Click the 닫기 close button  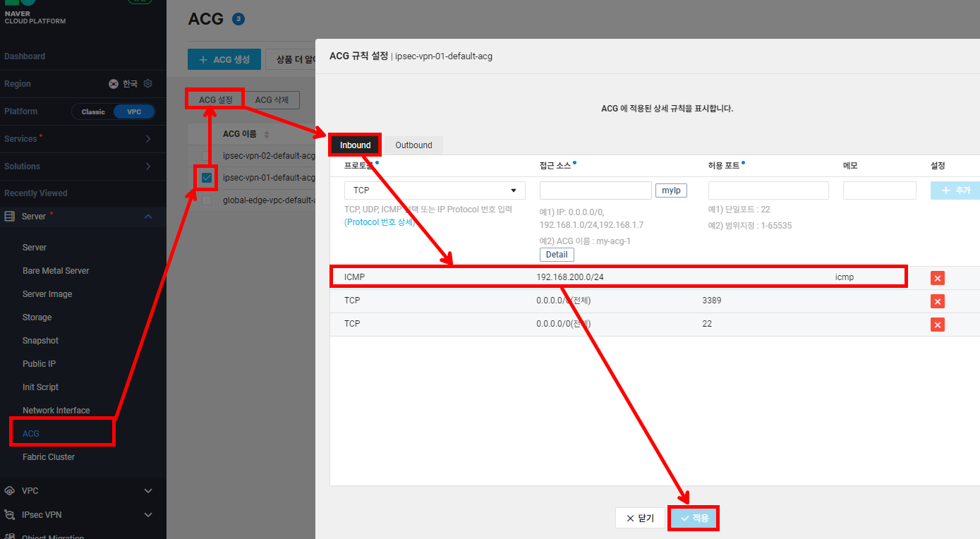640,519
